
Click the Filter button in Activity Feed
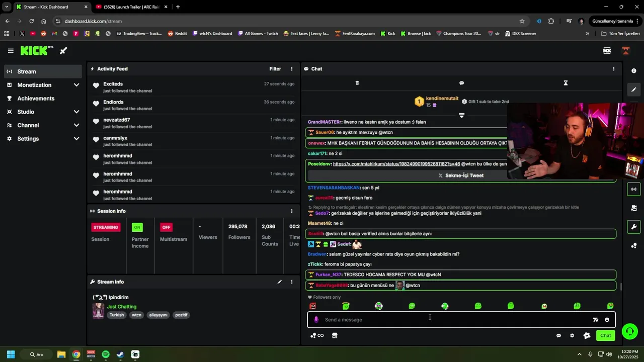[x=275, y=69]
